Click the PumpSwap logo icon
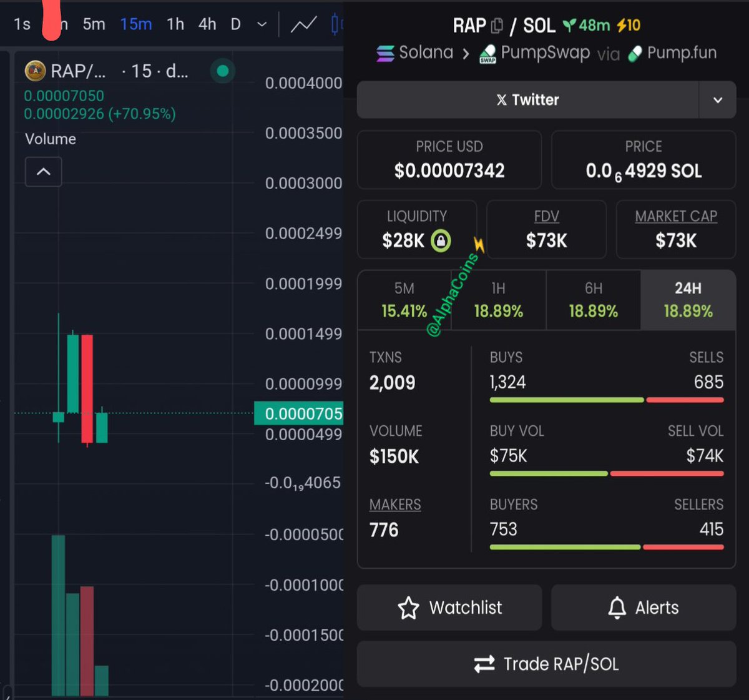Screen dimensions: 749x700 (487, 54)
